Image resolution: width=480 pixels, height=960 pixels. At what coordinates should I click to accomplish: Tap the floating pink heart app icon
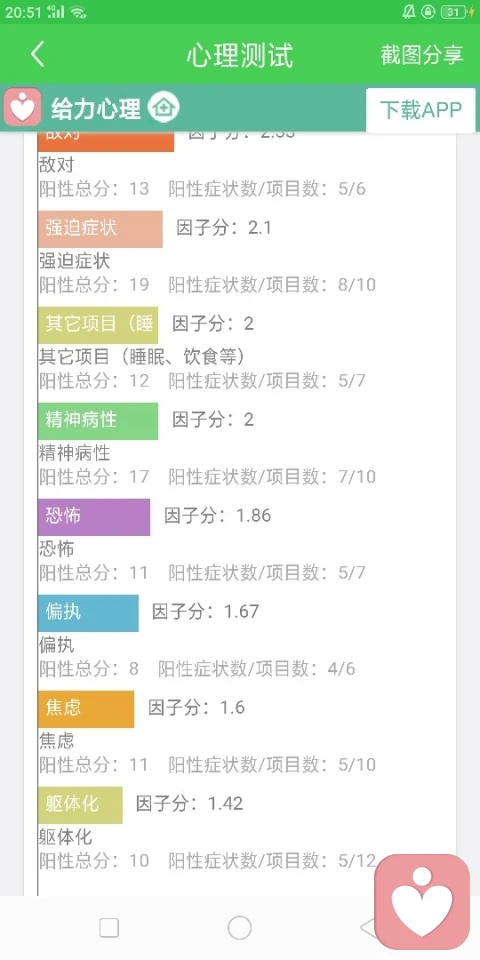pyautogui.click(x=422, y=901)
